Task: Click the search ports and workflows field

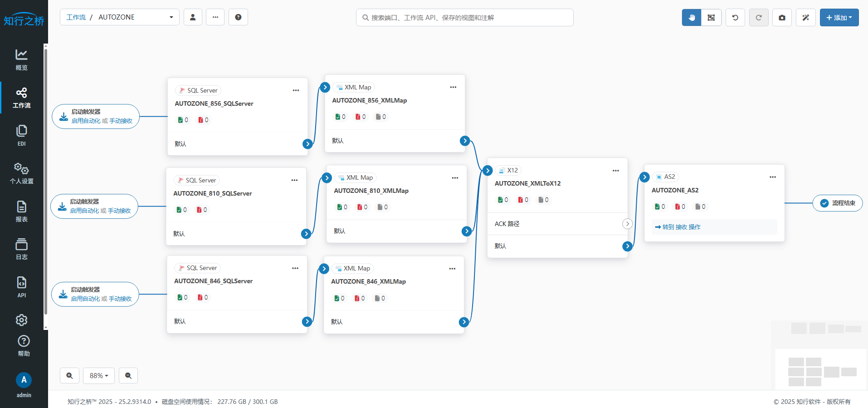Action: point(464,18)
